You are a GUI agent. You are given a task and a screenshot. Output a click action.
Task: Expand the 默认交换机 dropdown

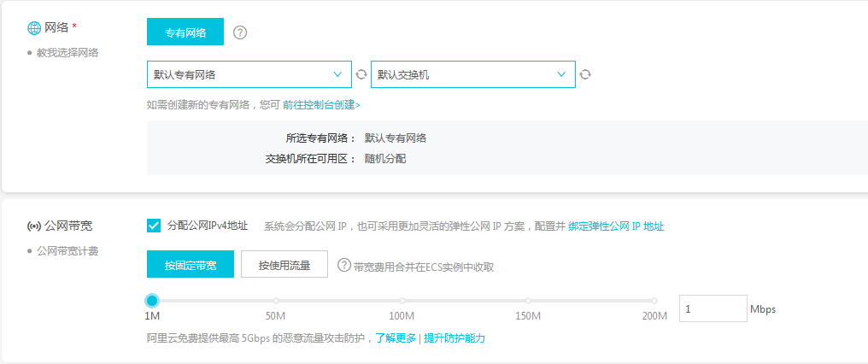click(472, 74)
